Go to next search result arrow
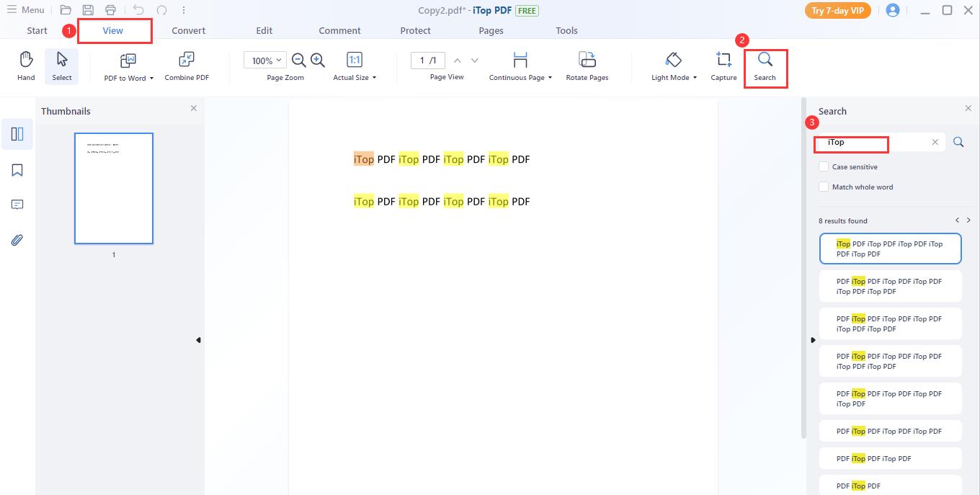This screenshot has width=980, height=495. coord(968,220)
